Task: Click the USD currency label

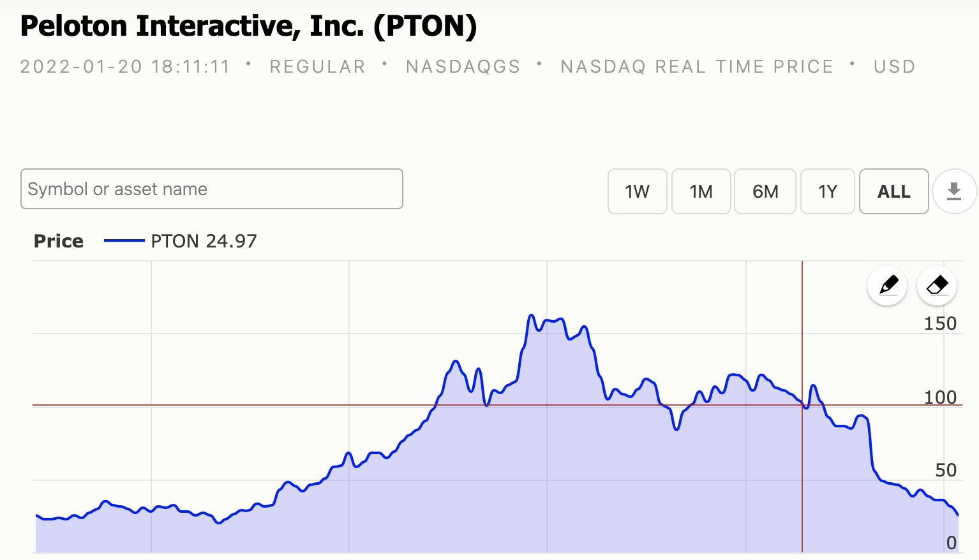Action: point(894,66)
